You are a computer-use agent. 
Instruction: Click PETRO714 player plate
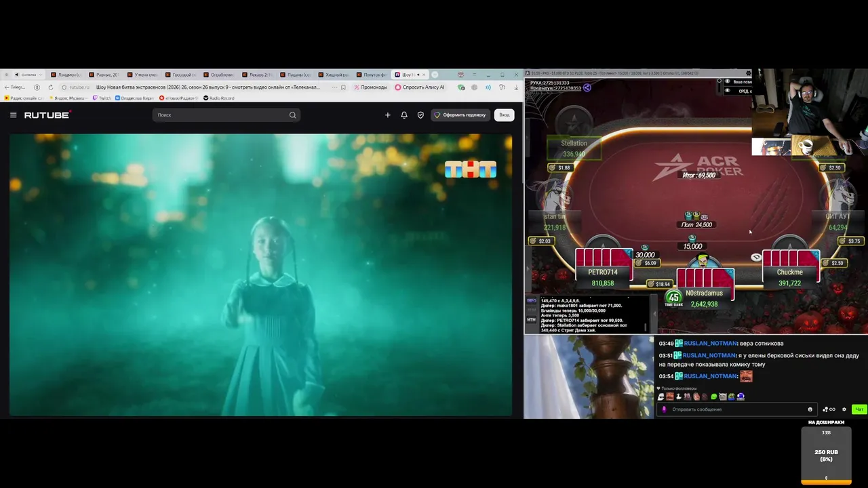(603, 277)
